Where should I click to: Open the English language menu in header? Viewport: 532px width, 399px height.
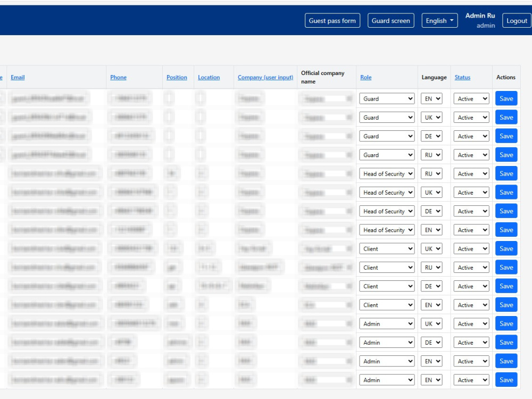(439, 21)
